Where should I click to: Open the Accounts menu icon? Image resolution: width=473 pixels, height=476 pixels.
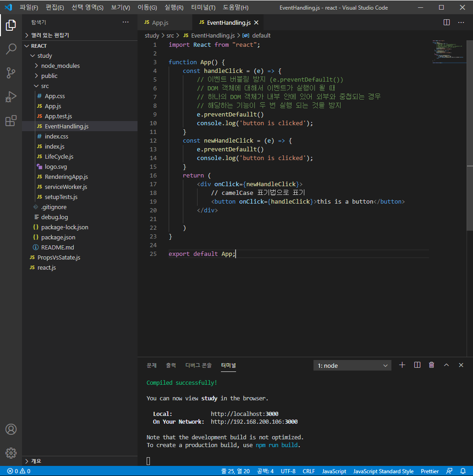coord(11,429)
